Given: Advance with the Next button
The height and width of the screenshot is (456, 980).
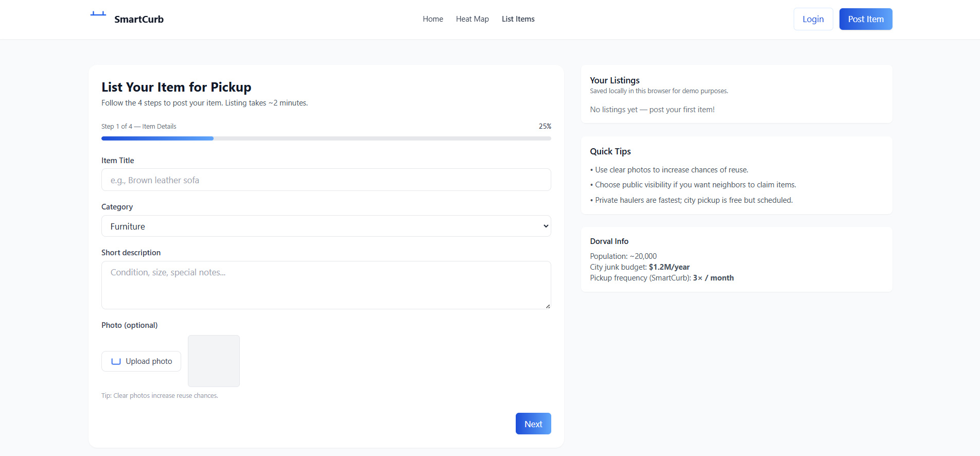Looking at the screenshot, I should click(533, 424).
